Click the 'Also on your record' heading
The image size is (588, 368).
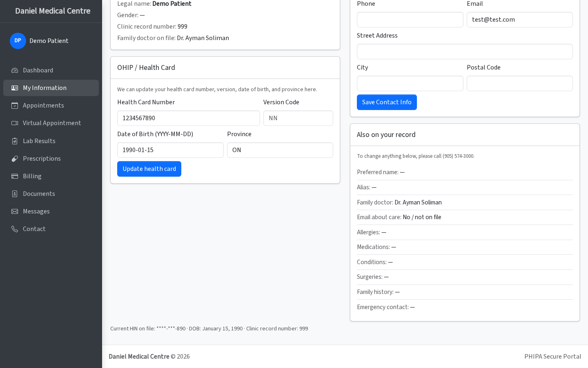click(x=386, y=135)
